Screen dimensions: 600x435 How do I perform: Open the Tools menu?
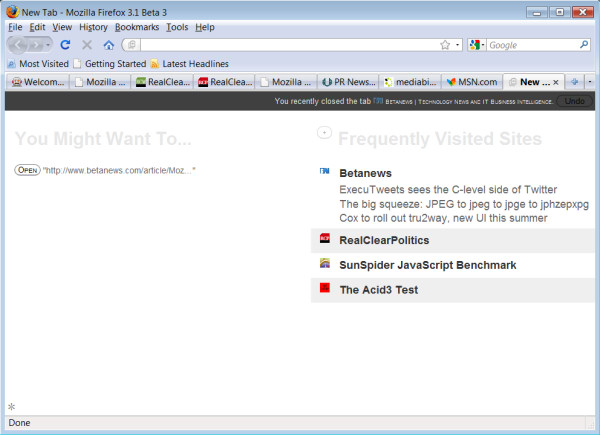click(x=177, y=27)
